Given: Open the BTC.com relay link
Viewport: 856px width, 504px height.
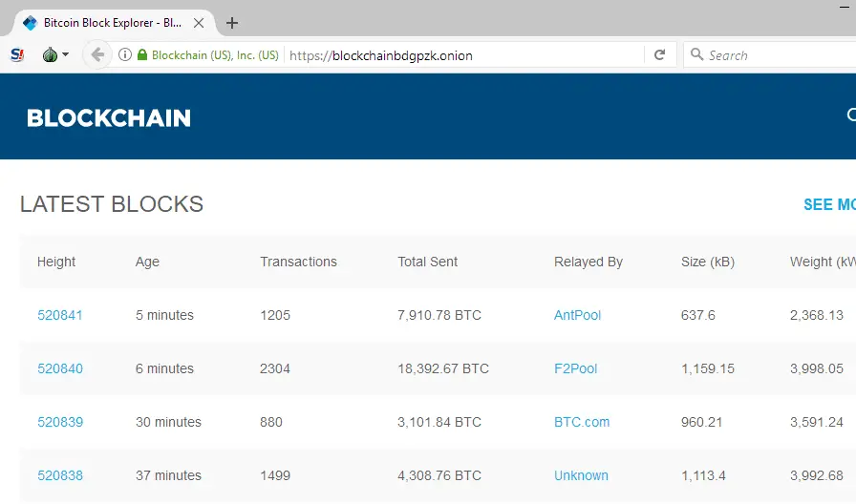Looking at the screenshot, I should (x=582, y=422).
